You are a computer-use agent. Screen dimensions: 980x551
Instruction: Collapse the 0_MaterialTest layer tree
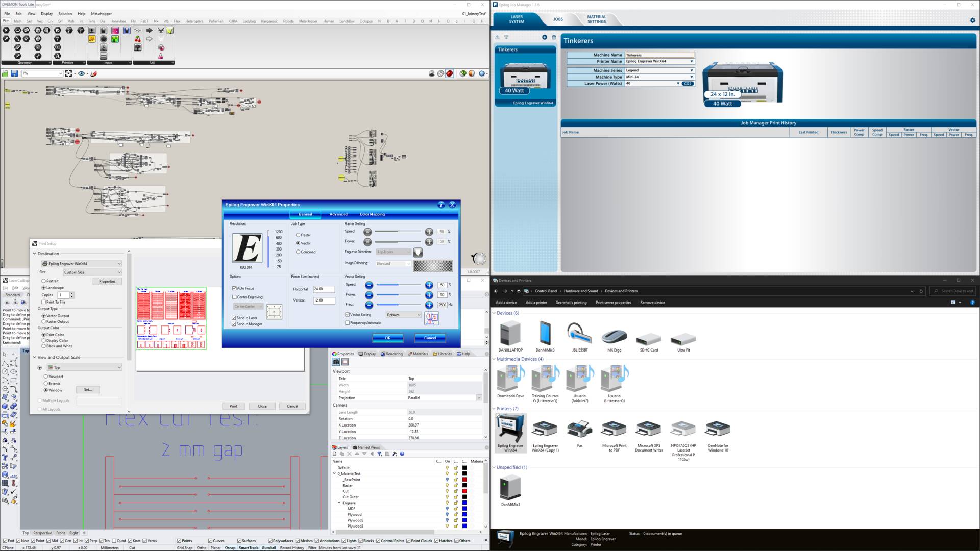coord(335,473)
